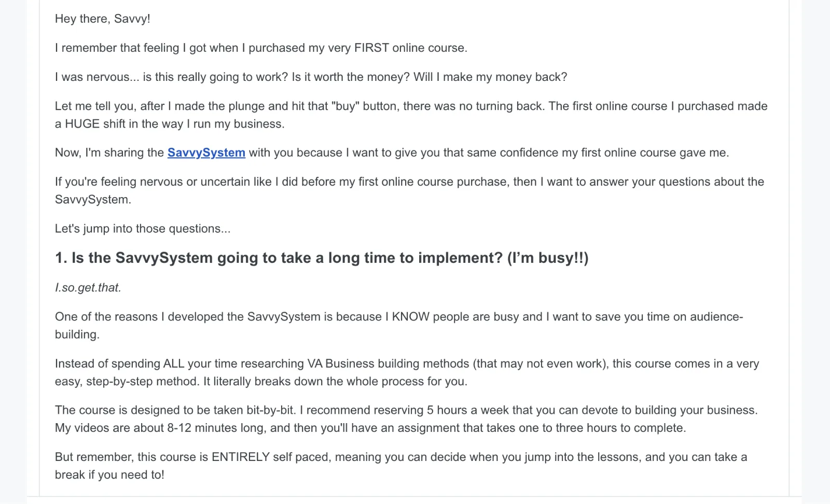Click the "(I'm busy!!)" part of the heading
This screenshot has width=830, height=504.
pyautogui.click(x=548, y=258)
